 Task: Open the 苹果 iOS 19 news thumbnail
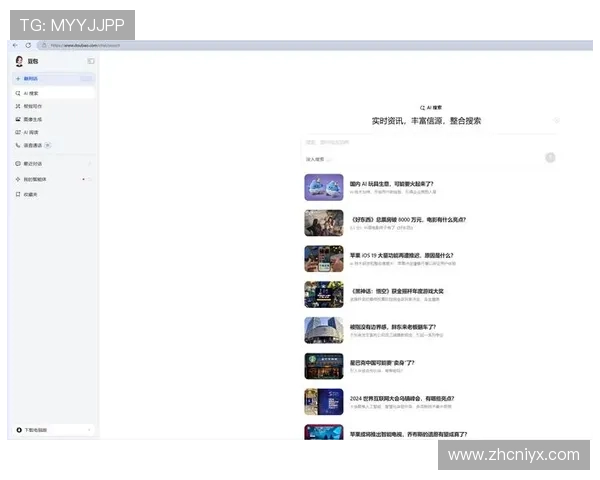coord(324,259)
